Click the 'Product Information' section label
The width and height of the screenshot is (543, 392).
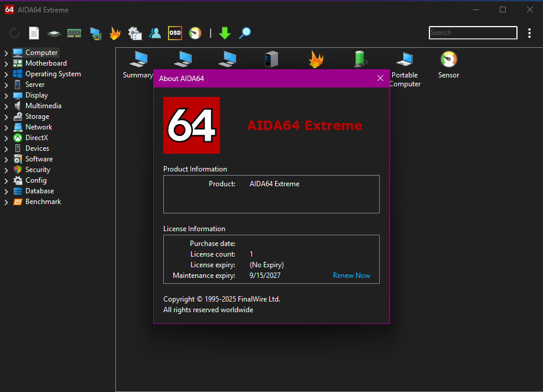tap(195, 169)
